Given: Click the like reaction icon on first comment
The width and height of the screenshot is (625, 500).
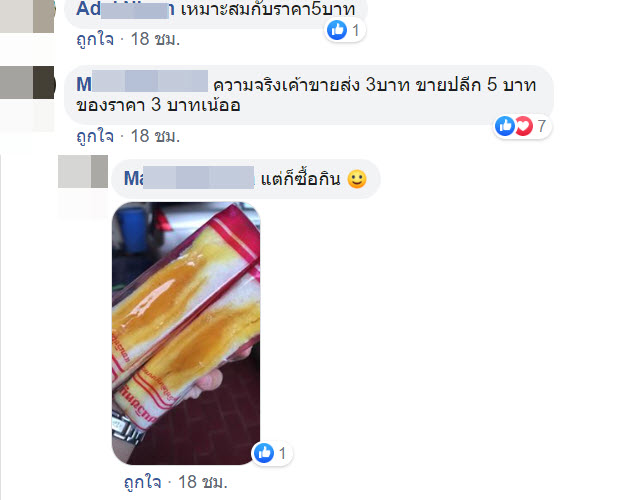Looking at the screenshot, I should (x=337, y=30).
